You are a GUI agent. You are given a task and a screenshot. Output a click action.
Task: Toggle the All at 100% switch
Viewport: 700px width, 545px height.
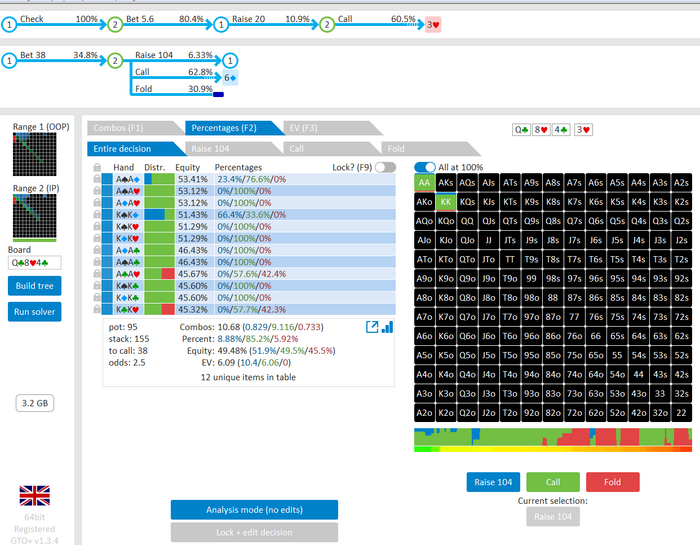coord(425,167)
